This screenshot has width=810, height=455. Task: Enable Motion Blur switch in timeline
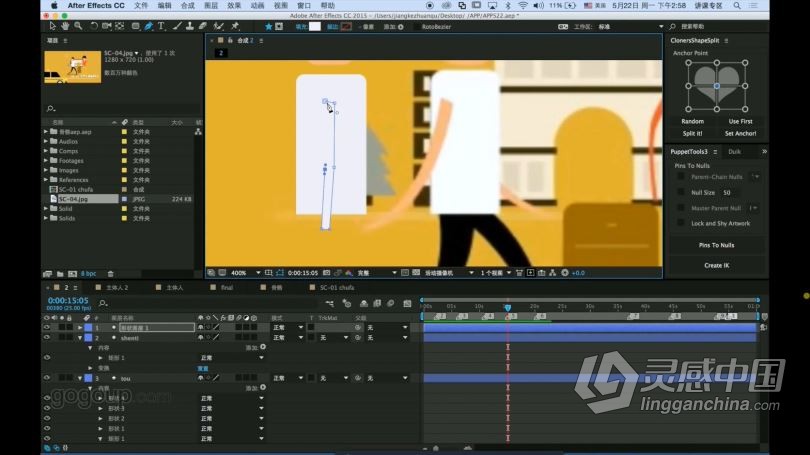[x=391, y=303]
